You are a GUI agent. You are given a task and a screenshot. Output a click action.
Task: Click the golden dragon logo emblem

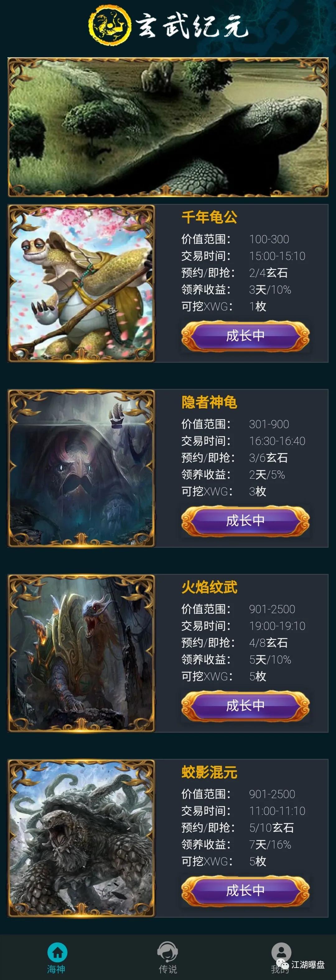(110, 25)
